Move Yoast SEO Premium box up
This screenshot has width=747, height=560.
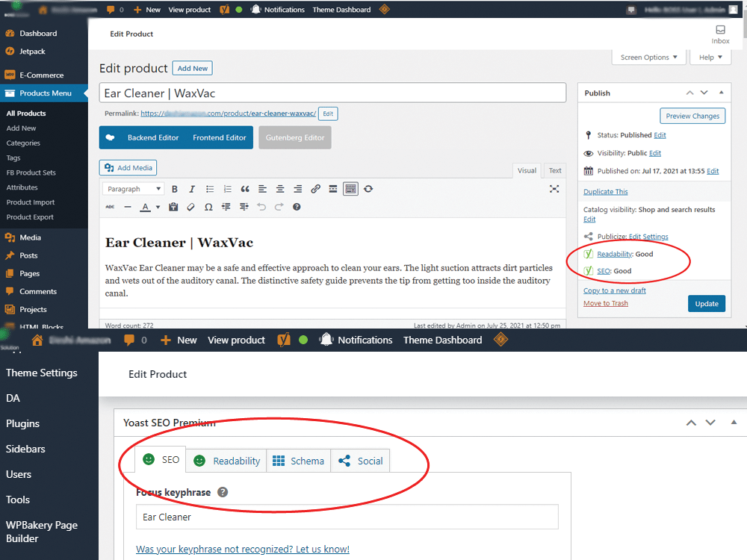pos(691,423)
